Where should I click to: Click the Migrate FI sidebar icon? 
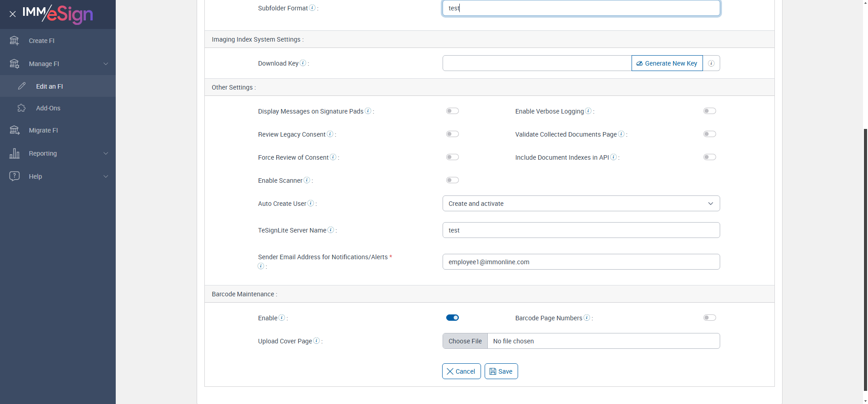point(14,130)
